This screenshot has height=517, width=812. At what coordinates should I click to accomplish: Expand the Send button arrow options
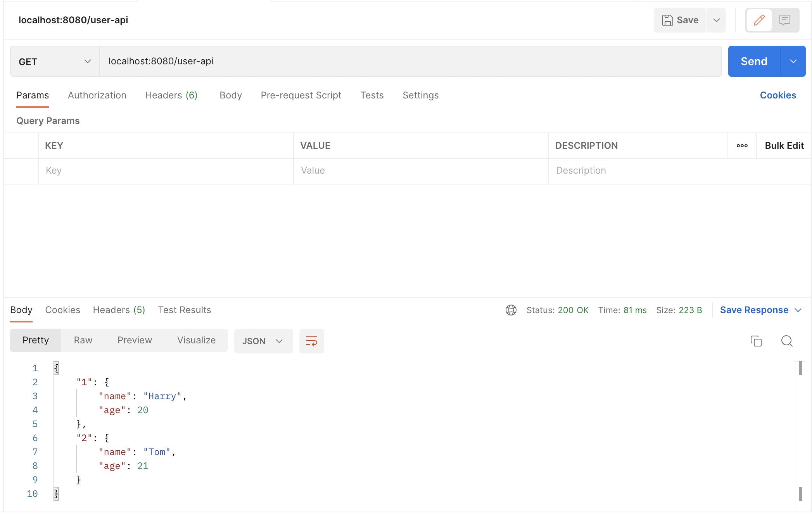coord(793,62)
